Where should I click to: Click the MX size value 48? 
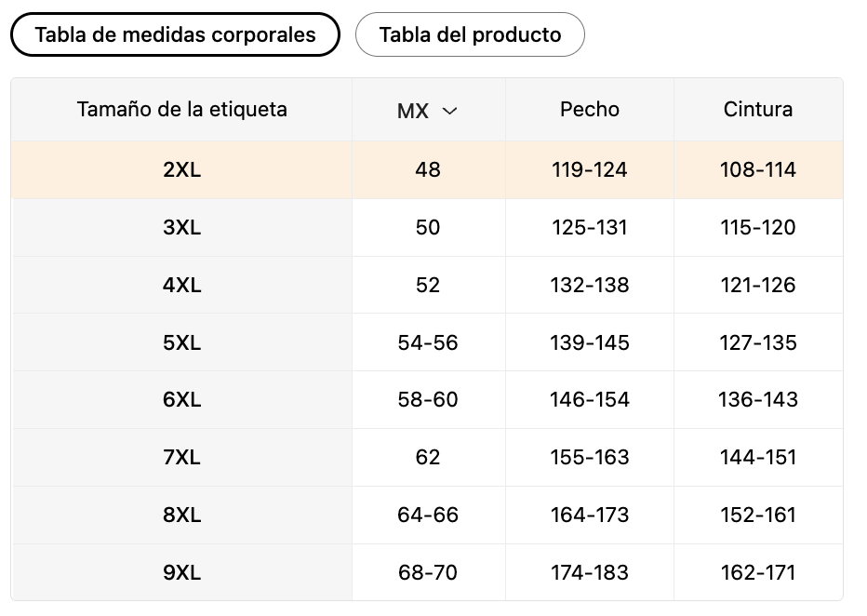click(428, 170)
